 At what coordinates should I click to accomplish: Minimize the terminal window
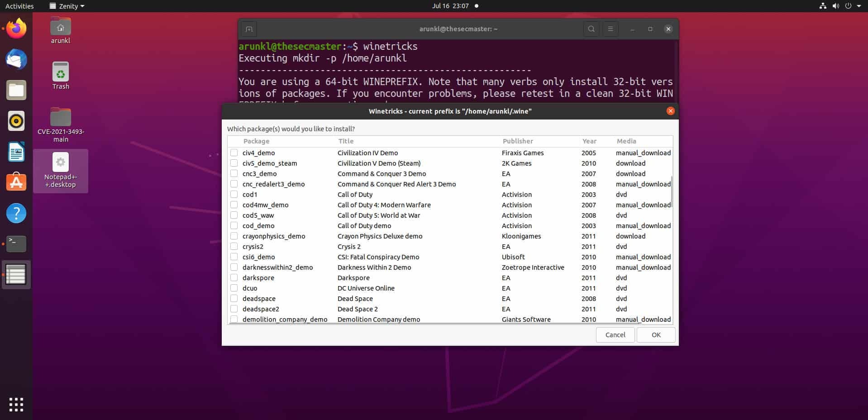coord(632,29)
